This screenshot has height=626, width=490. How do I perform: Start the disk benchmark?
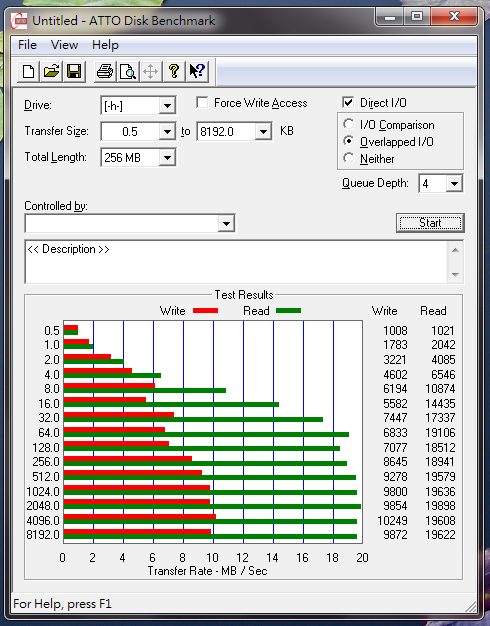point(430,223)
